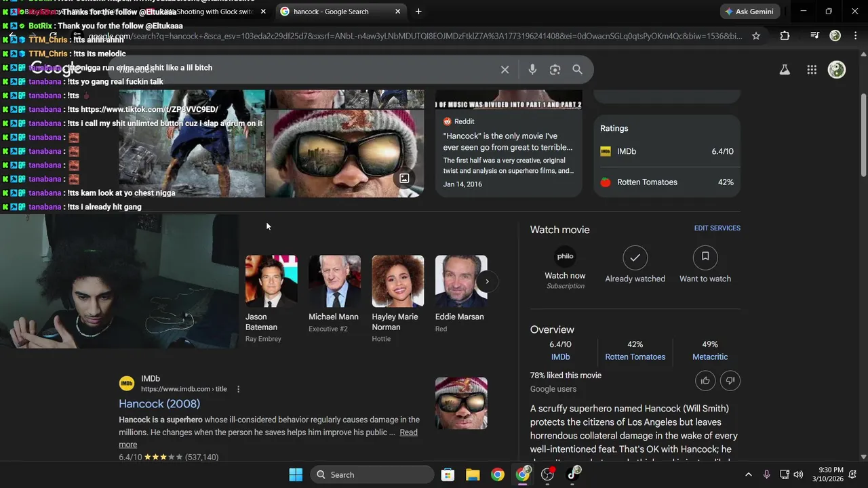Screen dimensions: 868x488
Task: Click the taskbar Search box
Action: (x=372, y=474)
